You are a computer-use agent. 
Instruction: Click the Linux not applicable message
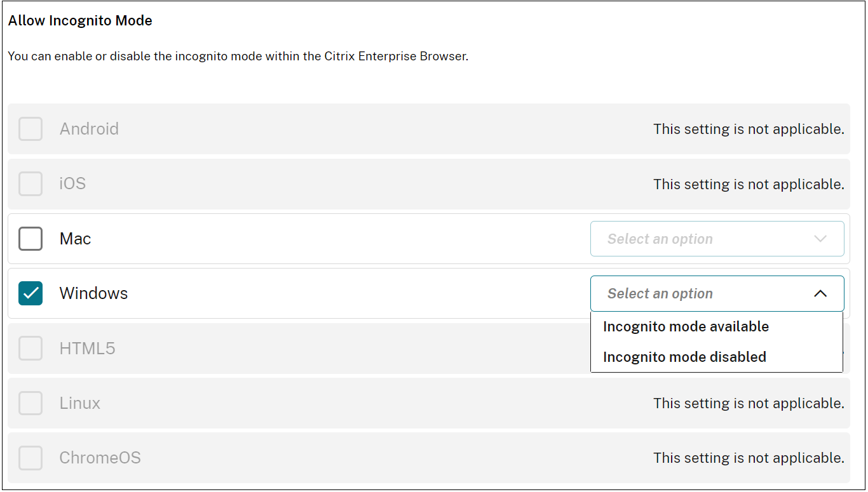coord(749,403)
